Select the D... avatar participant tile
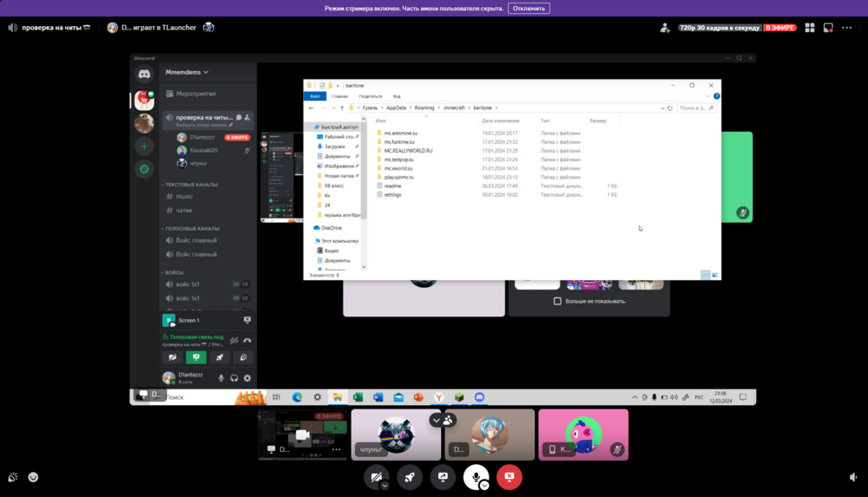868x497 pixels. tap(490, 435)
